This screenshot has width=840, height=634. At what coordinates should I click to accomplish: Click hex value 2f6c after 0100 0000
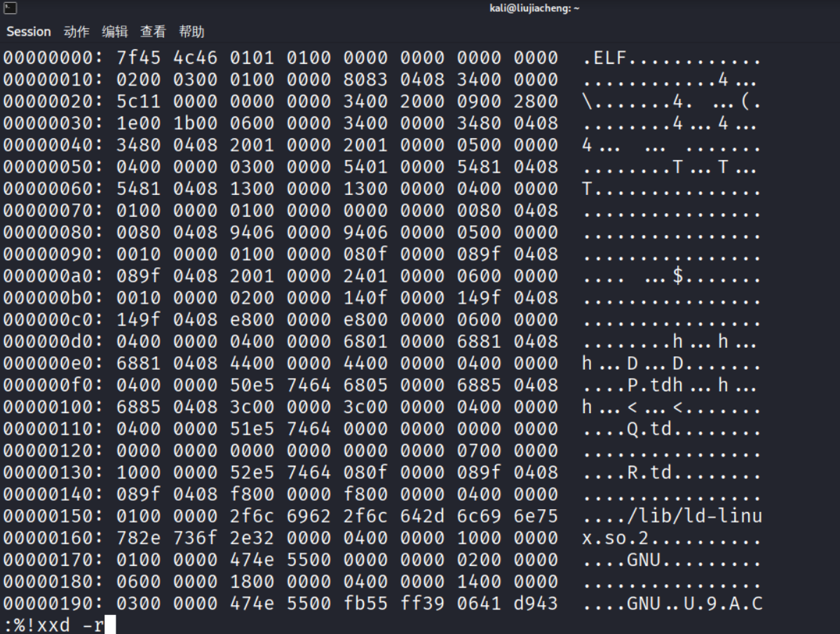click(x=252, y=517)
